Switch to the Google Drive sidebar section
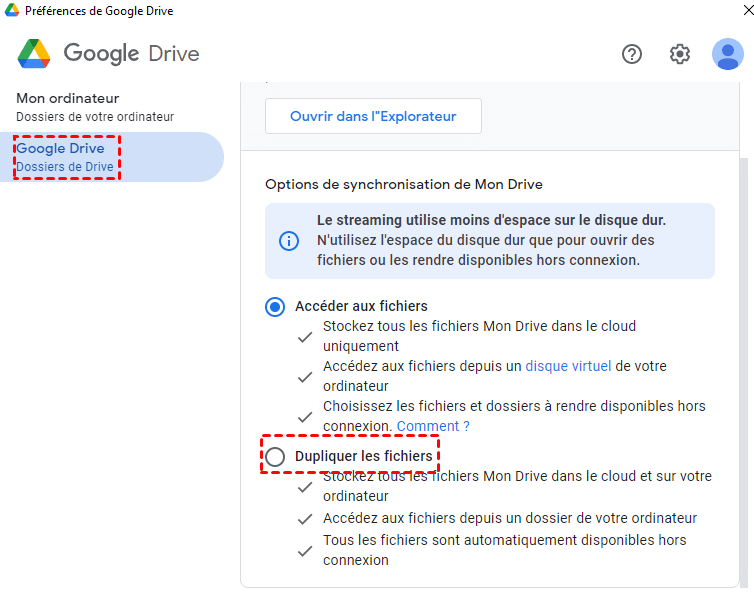 [112, 157]
